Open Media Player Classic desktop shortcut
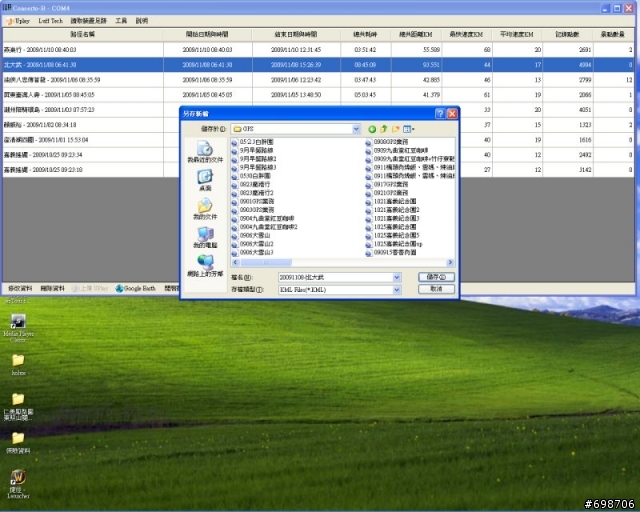The image size is (640, 512). coord(18,328)
